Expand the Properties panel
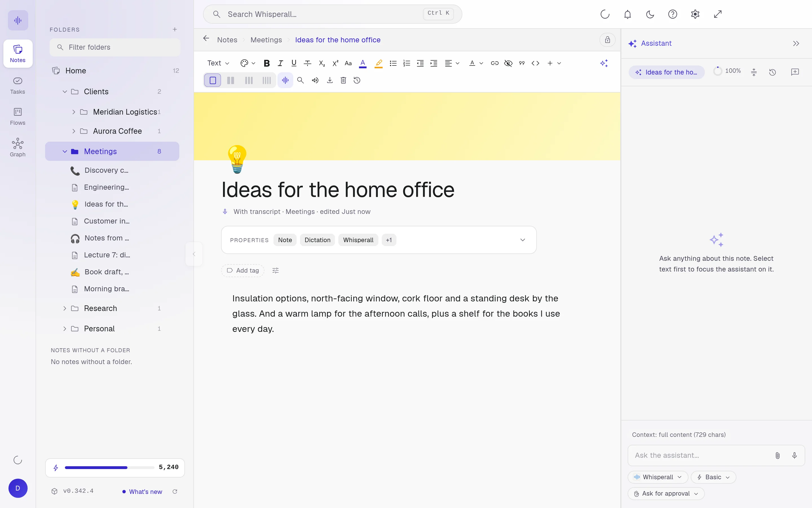The height and width of the screenshot is (508, 812). (522, 240)
